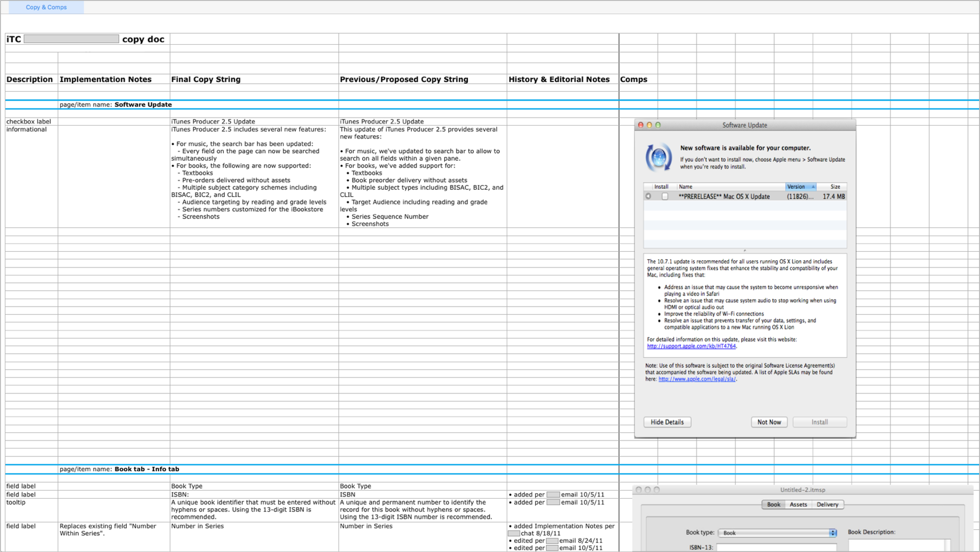The height and width of the screenshot is (552, 980).
Task: Select the 'tooltip' description cell
Action: [x=31, y=510]
